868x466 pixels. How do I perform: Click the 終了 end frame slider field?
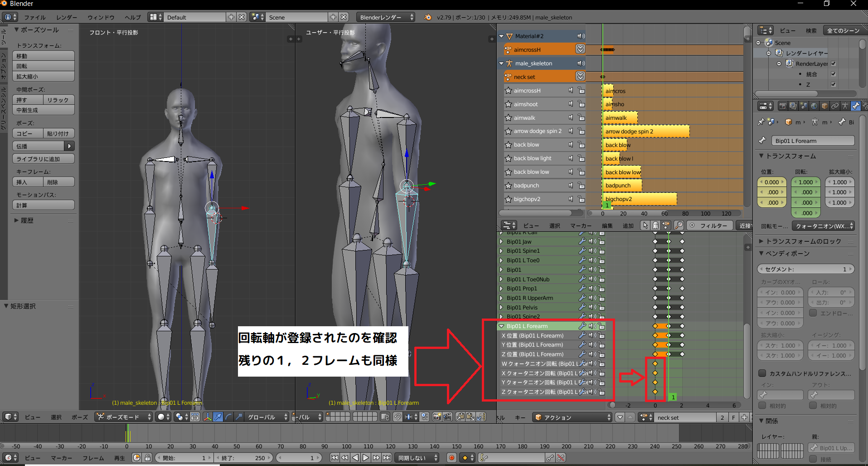click(243, 458)
